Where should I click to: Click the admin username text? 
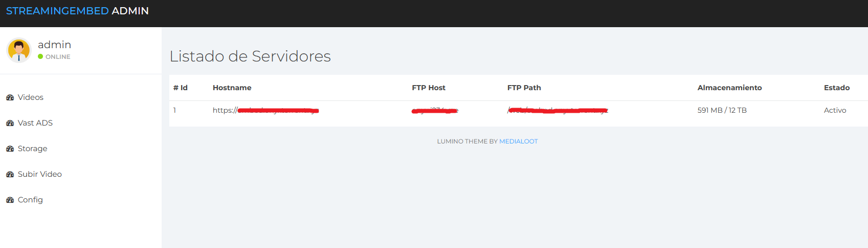54,45
